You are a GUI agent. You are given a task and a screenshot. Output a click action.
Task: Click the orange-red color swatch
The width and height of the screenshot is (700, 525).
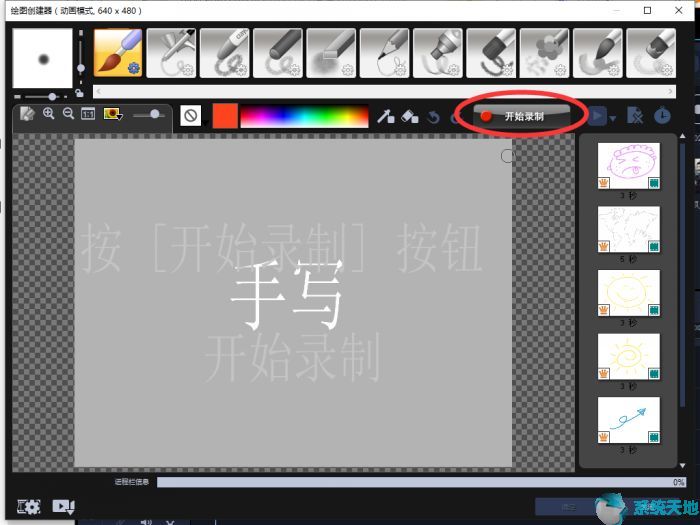click(x=225, y=116)
